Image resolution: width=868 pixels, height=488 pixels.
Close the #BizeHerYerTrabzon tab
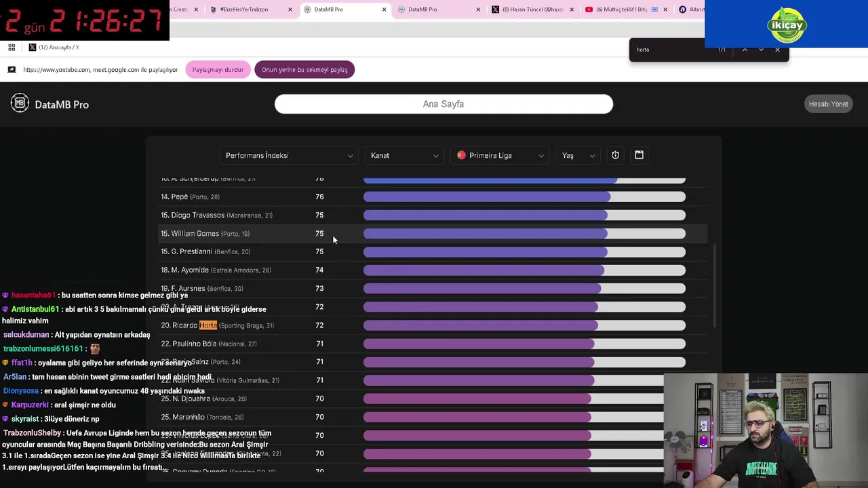(x=290, y=9)
